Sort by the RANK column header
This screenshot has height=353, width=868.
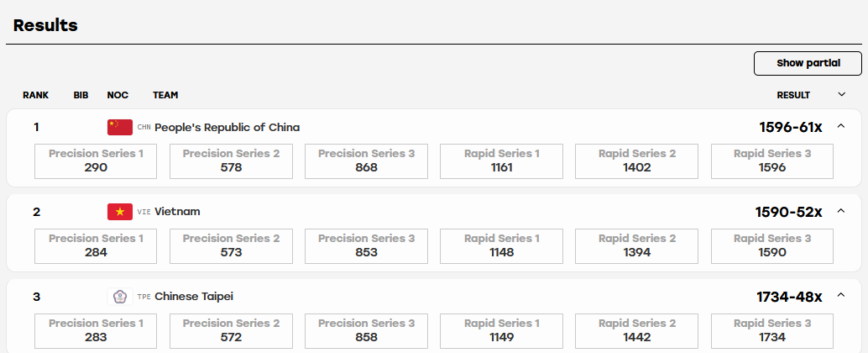(x=35, y=95)
